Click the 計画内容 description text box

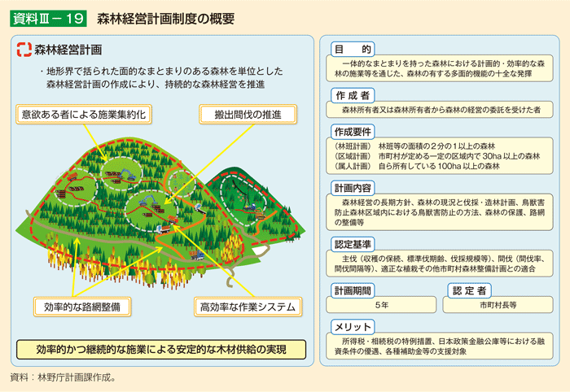point(440,212)
